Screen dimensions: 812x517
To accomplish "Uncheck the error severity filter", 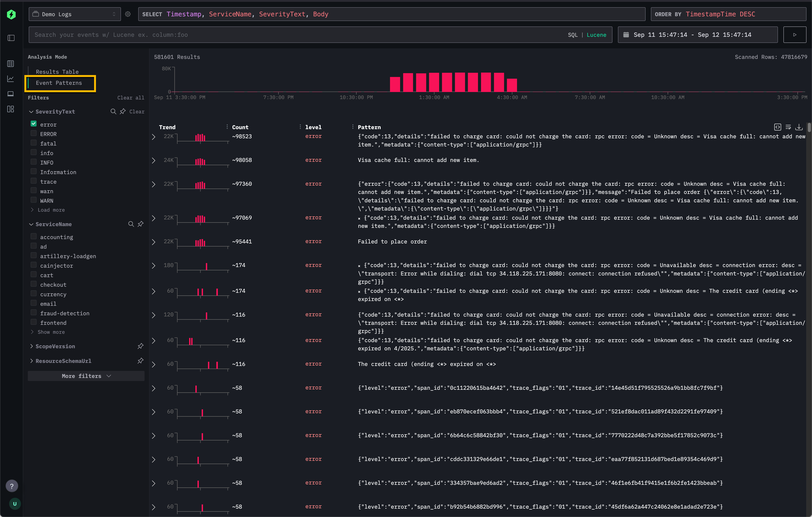I will (34, 123).
